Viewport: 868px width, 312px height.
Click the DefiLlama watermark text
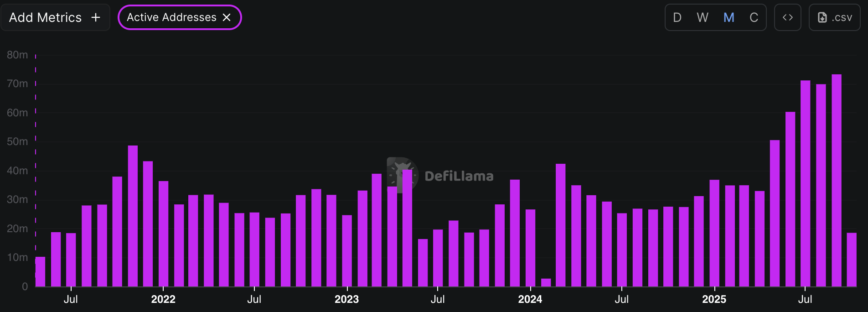[x=459, y=176]
